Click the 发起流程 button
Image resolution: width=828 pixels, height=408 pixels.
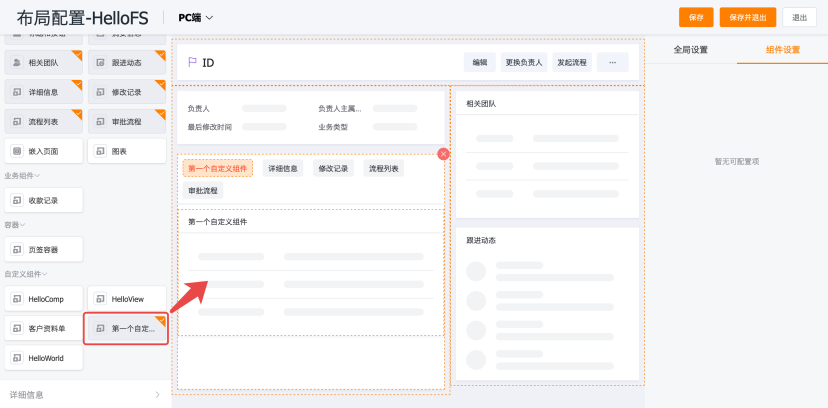click(x=572, y=62)
